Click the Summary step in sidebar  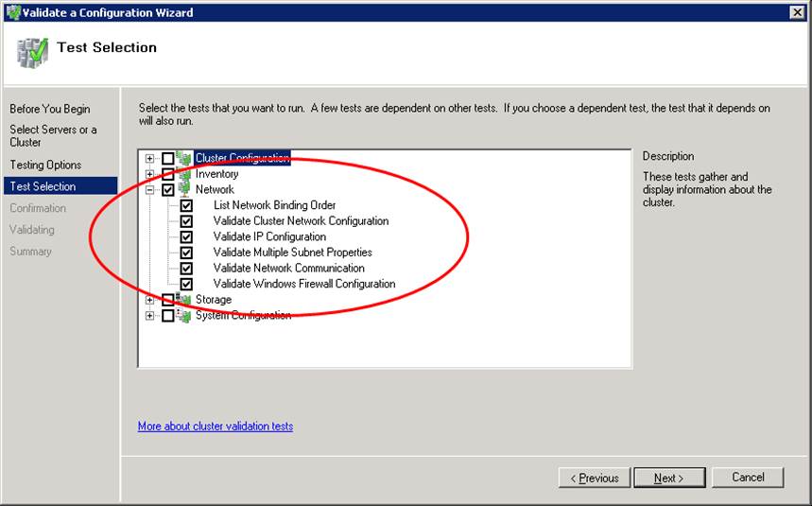(30, 252)
